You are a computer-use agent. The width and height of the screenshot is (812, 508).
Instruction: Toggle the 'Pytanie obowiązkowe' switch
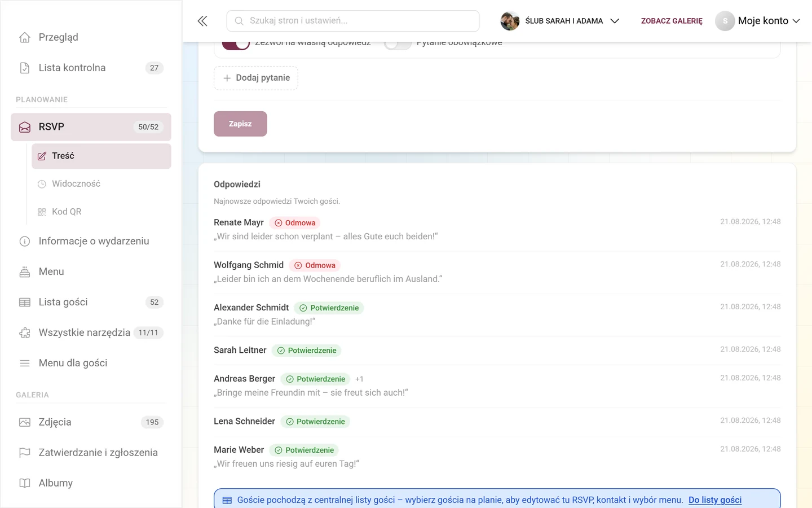pyautogui.click(x=398, y=45)
